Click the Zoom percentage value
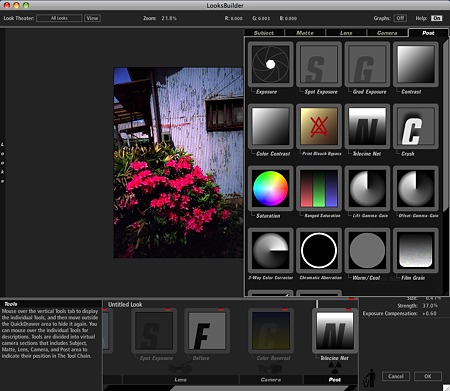This screenshot has height=391, width=450. coord(169,18)
